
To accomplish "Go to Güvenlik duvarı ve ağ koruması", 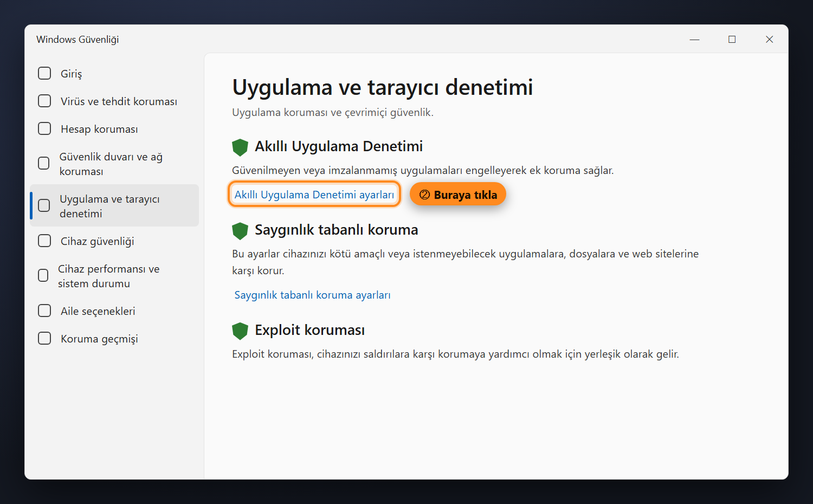I will point(114,164).
